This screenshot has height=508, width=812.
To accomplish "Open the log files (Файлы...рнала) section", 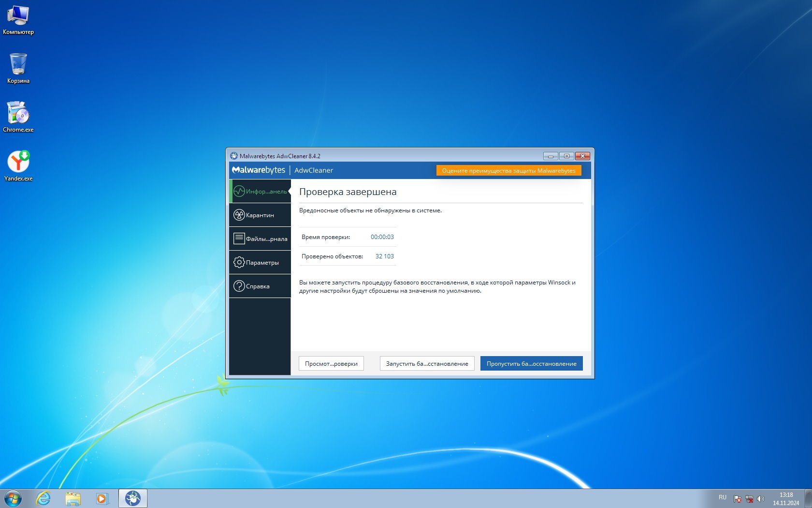I will (x=260, y=239).
